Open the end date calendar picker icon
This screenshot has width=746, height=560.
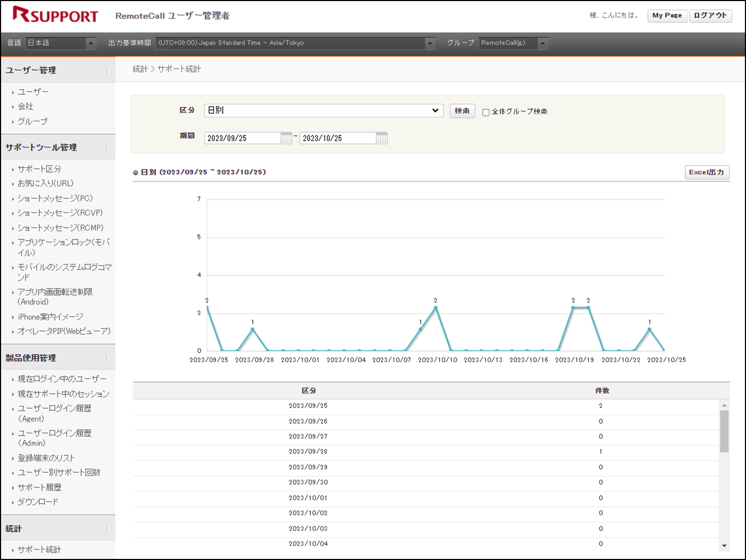381,139
